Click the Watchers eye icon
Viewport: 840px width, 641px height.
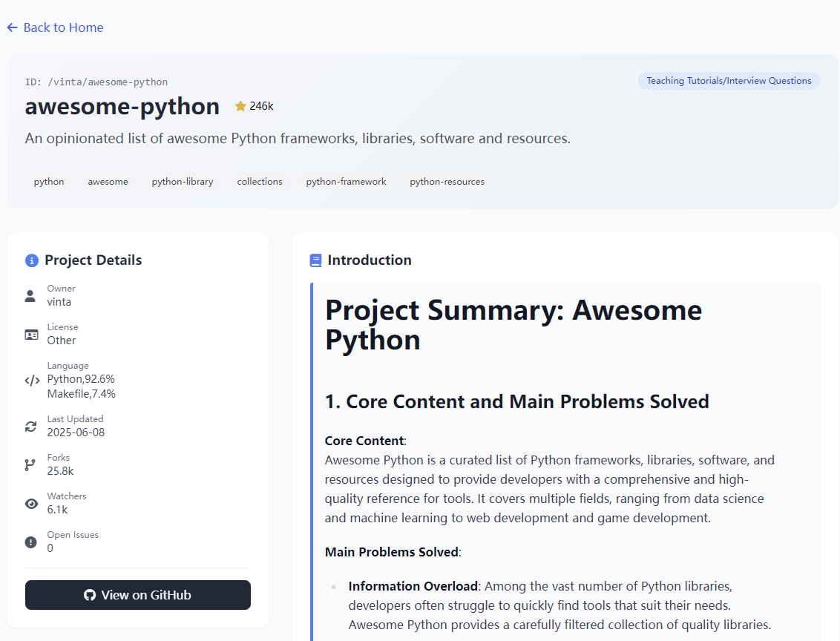32,504
